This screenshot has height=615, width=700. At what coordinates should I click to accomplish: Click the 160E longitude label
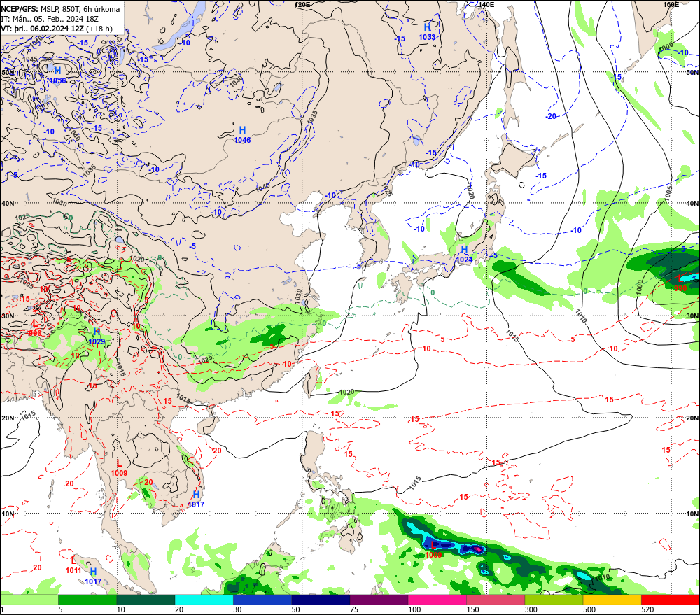click(671, 4)
